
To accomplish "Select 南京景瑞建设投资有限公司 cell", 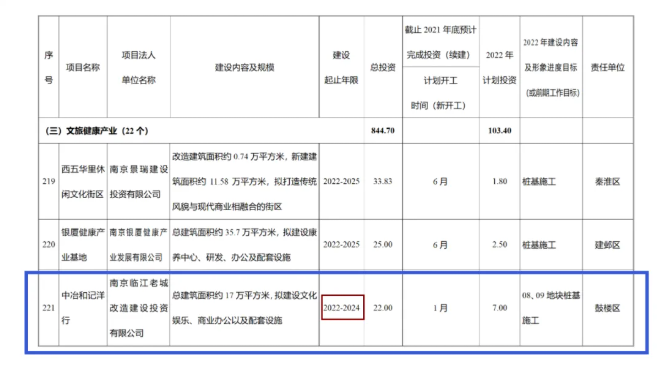I will [x=139, y=181].
